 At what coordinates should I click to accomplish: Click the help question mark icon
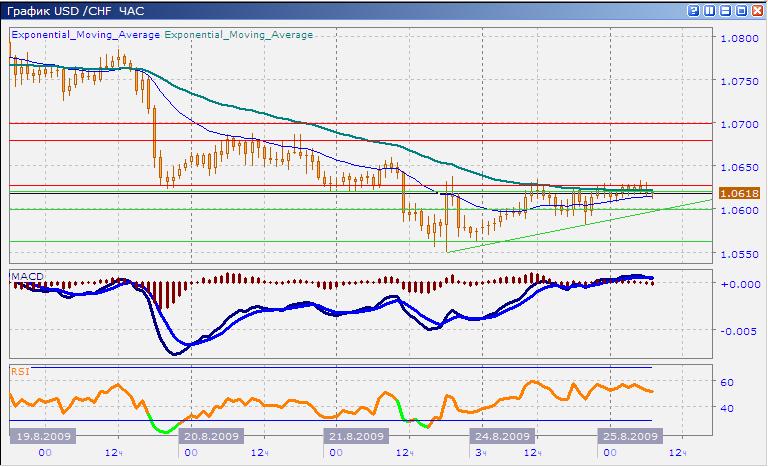(x=693, y=10)
